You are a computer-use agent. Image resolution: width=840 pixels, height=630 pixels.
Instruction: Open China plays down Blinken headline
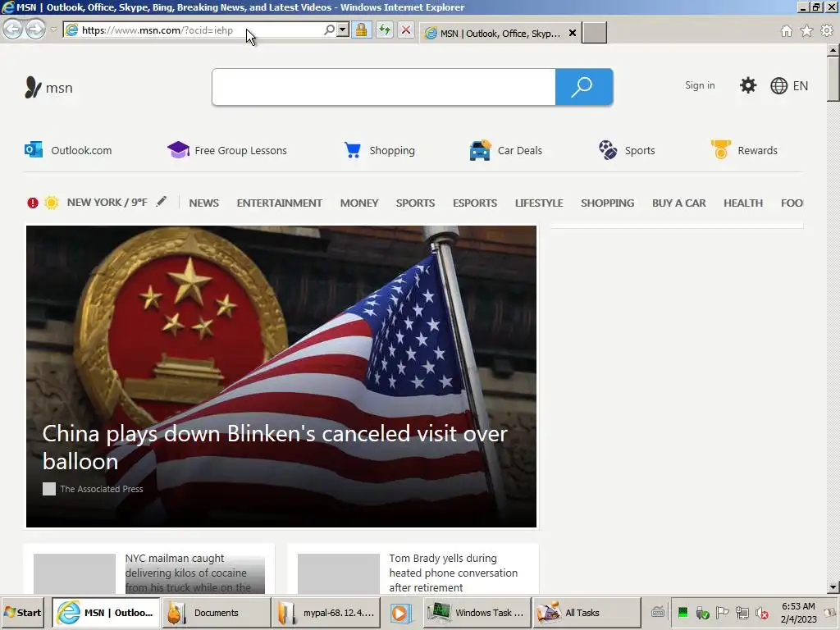click(274, 447)
